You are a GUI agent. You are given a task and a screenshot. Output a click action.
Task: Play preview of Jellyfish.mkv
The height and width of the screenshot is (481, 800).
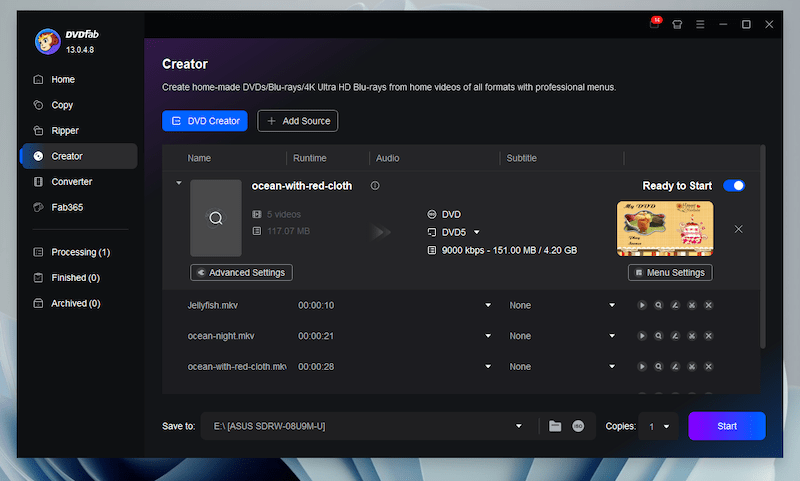pyautogui.click(x=641, y=305)
